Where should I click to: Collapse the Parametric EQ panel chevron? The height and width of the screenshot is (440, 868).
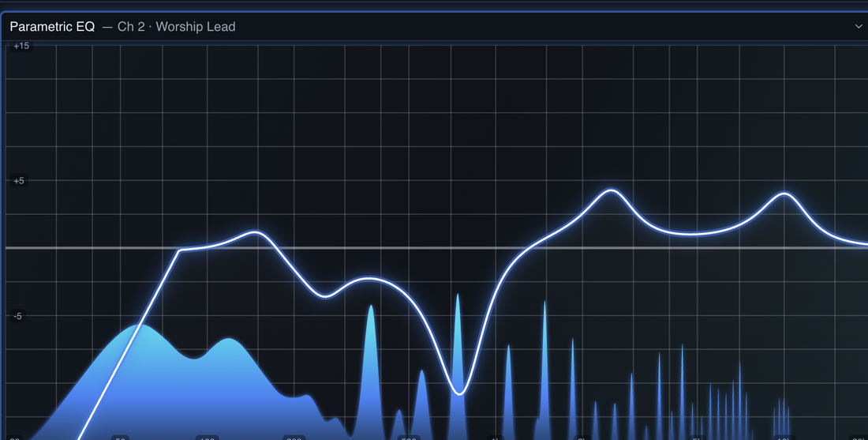tap(859, 26)
